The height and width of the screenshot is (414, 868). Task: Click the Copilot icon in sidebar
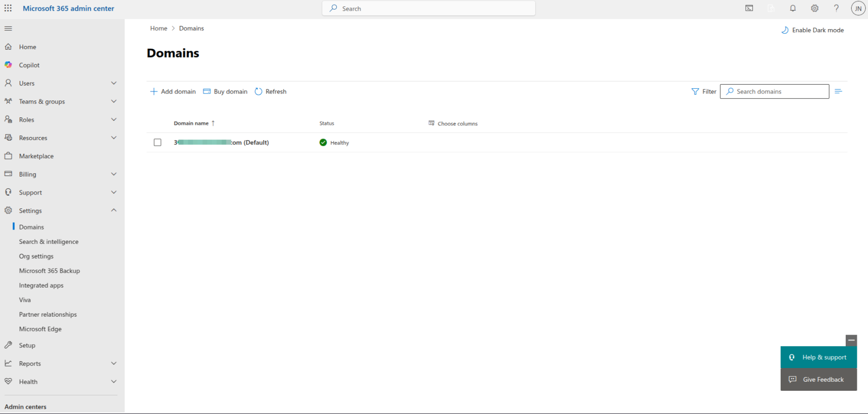coord(8,65)
